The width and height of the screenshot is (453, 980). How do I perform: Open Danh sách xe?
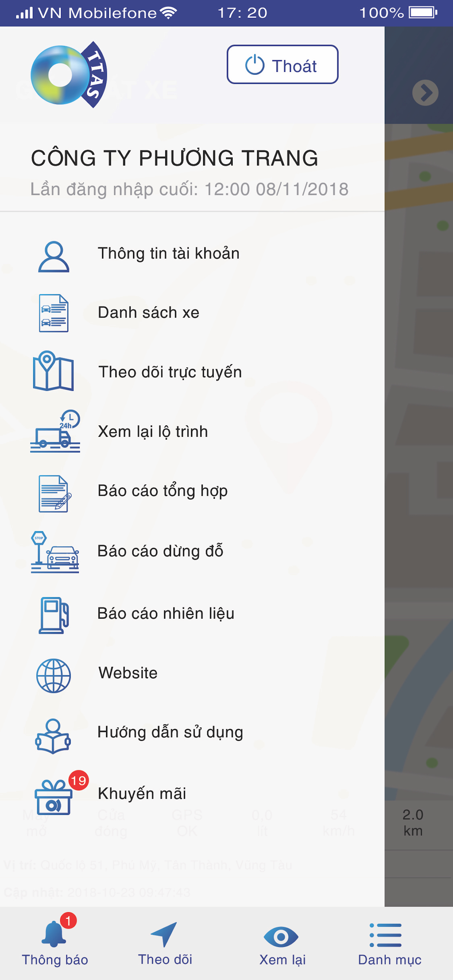[x=148, y=312]
